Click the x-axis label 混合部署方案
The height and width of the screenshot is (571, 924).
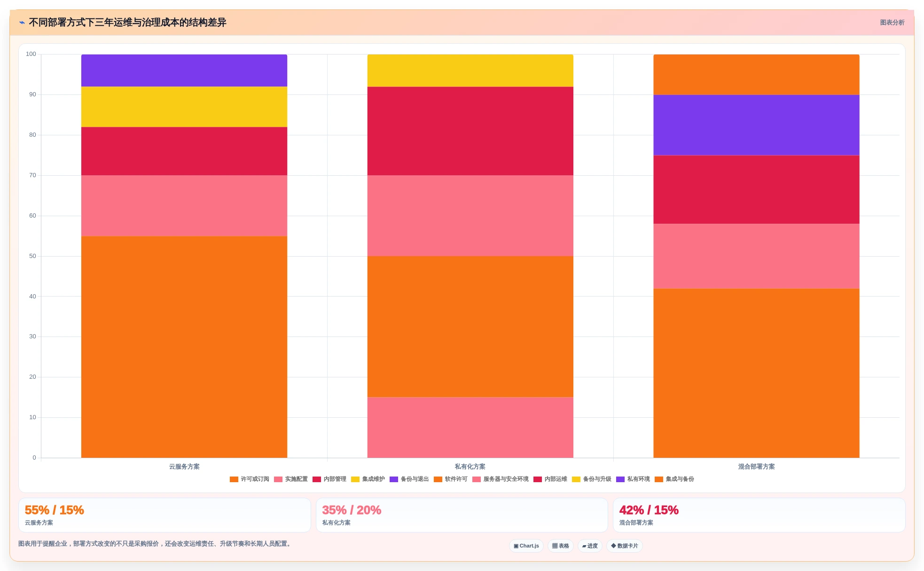[x=756, y=467]
